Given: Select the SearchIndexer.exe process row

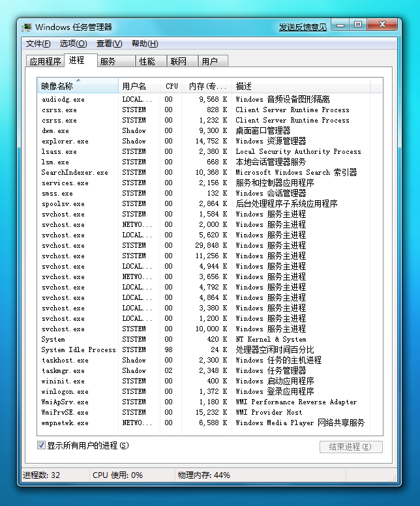Looking at the screenshot, I should coord(210,172).
